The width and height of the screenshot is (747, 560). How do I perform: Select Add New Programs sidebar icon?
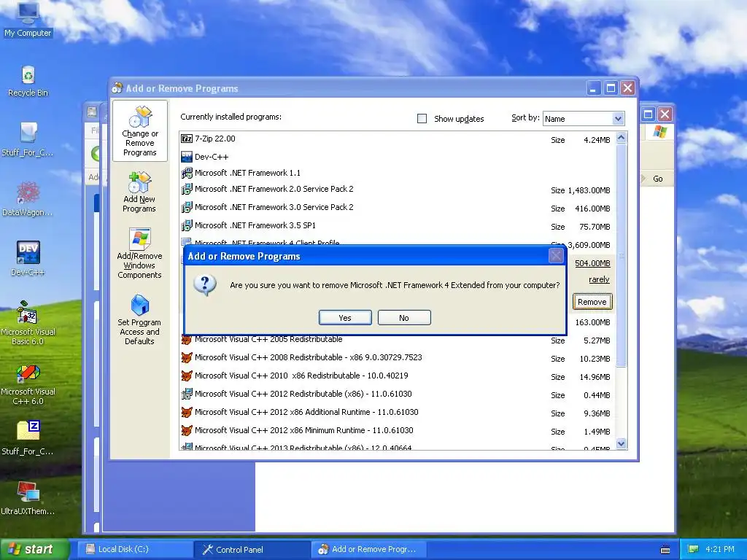139,192
